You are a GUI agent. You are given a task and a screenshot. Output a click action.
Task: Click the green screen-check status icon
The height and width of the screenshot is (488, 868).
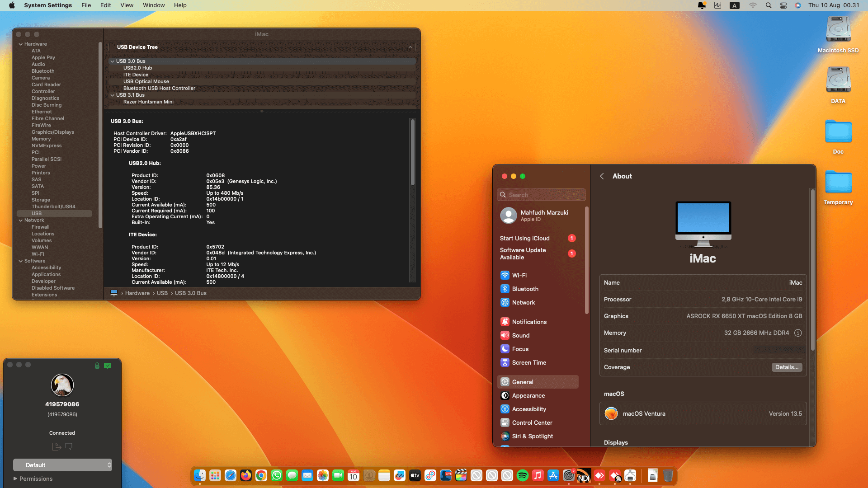point(108,366)
